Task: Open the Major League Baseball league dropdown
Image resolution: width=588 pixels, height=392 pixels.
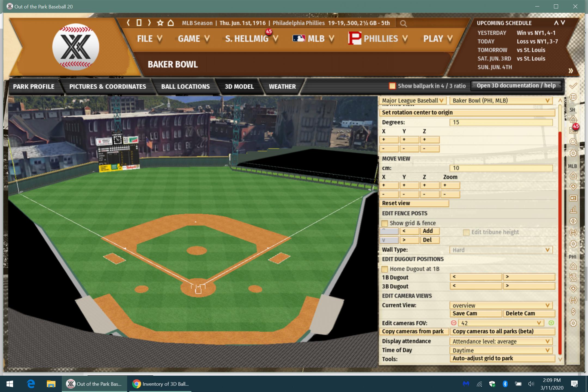Action: (x=413, y=101)
